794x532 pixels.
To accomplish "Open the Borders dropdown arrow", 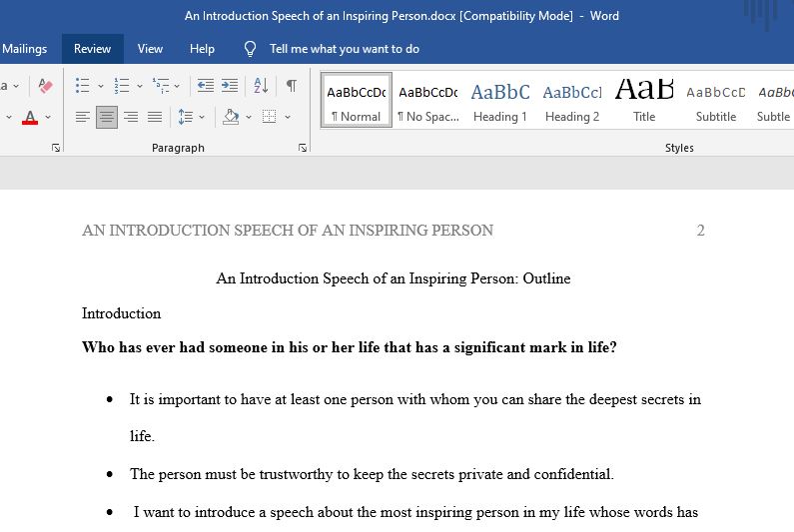I will [x=288, y=118].
